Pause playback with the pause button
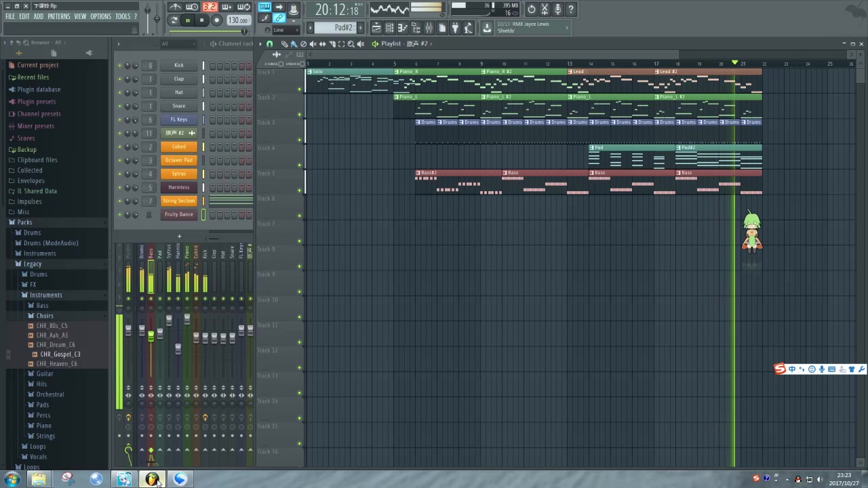The height and width of the screenshot is (488, 868). point(188,20)
